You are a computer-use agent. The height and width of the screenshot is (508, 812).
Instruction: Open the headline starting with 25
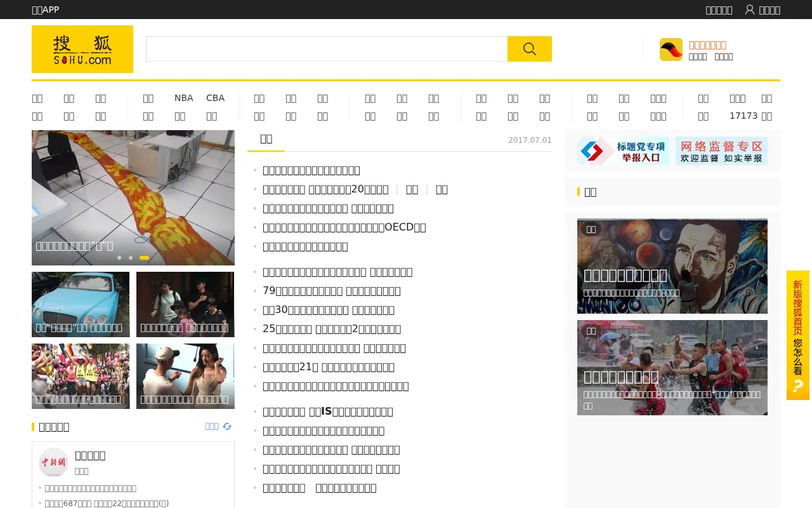click(332, 329)
